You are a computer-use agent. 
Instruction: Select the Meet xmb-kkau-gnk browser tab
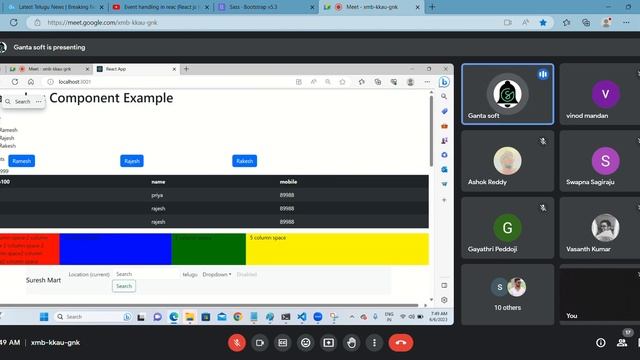coord(371,7)
